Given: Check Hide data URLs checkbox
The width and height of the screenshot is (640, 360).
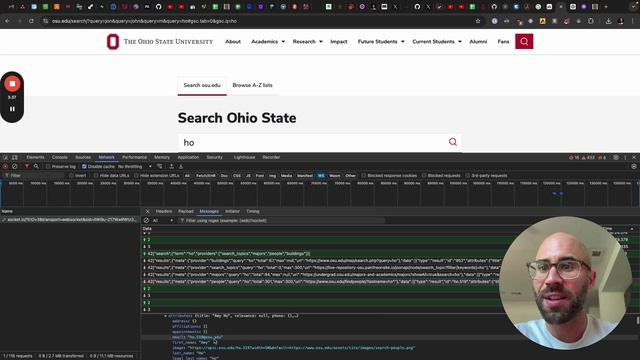Looking at the screenshot, I should 96,176.
